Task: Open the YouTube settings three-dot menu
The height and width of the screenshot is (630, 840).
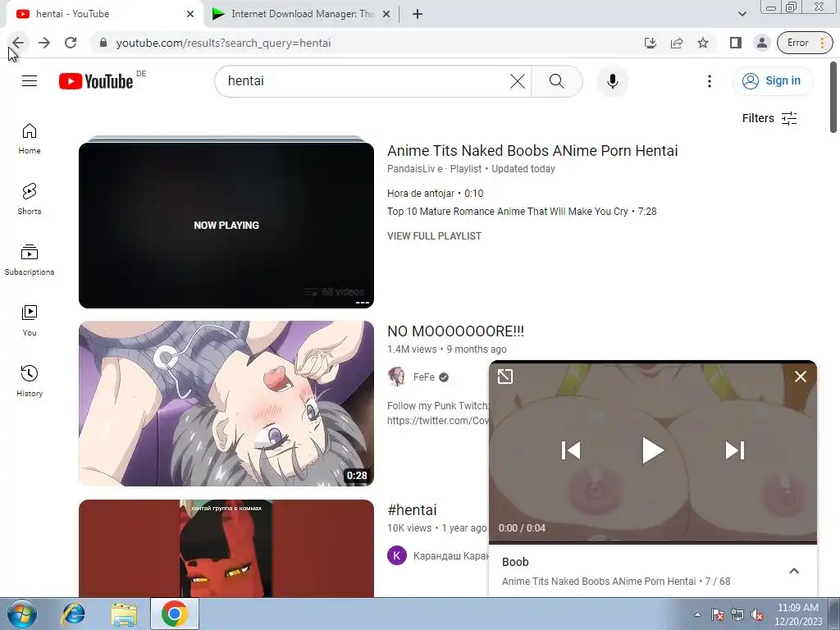Action: [710, 81]
